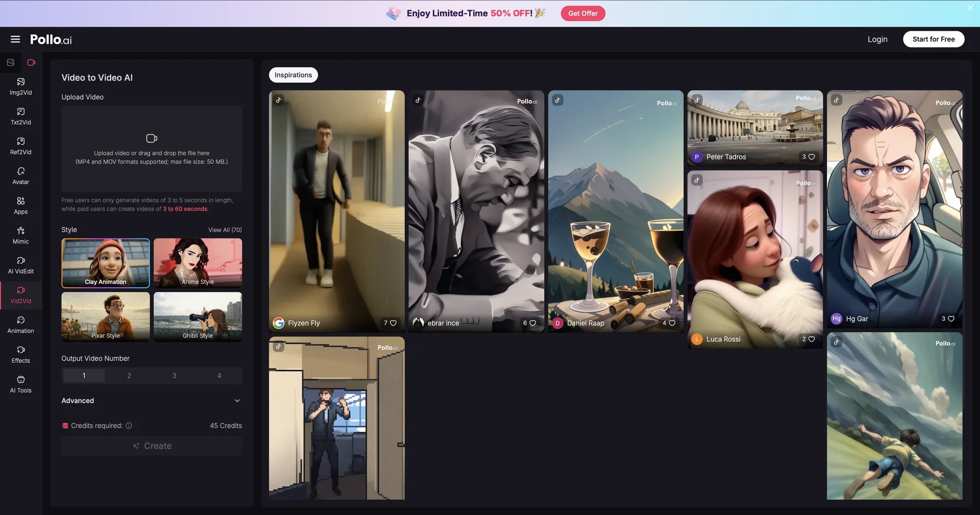This screenshot has width=980, height=515.
Task: Choose the Anime Style option
Action: [x=198, y=263]
